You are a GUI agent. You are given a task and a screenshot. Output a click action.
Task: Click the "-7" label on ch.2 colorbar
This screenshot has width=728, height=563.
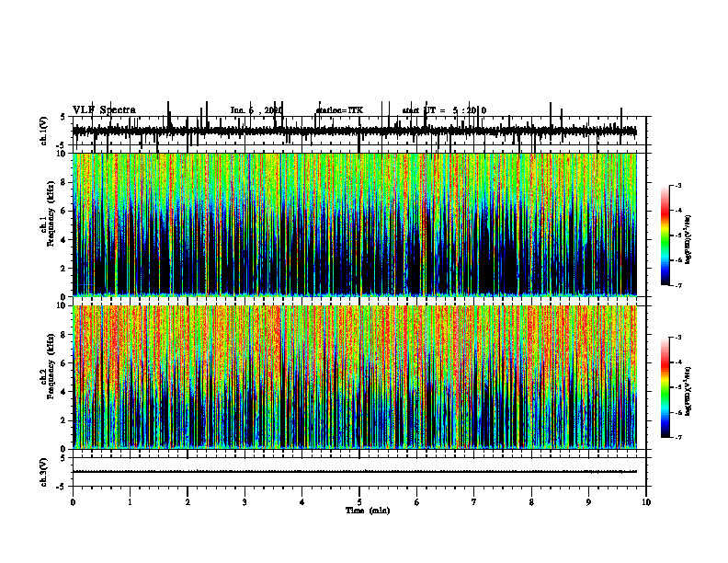pos(678,438)
